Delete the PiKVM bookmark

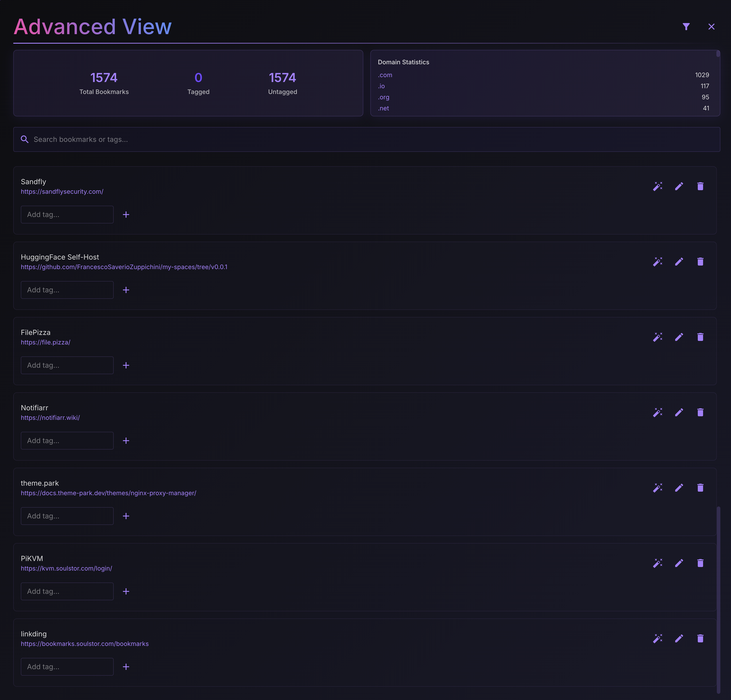click(x=700, y=563)
